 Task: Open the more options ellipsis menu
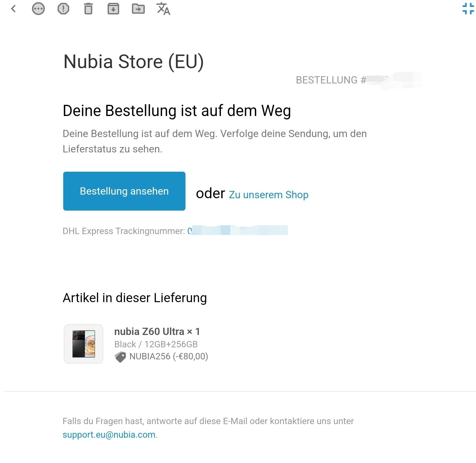point(38,9)
